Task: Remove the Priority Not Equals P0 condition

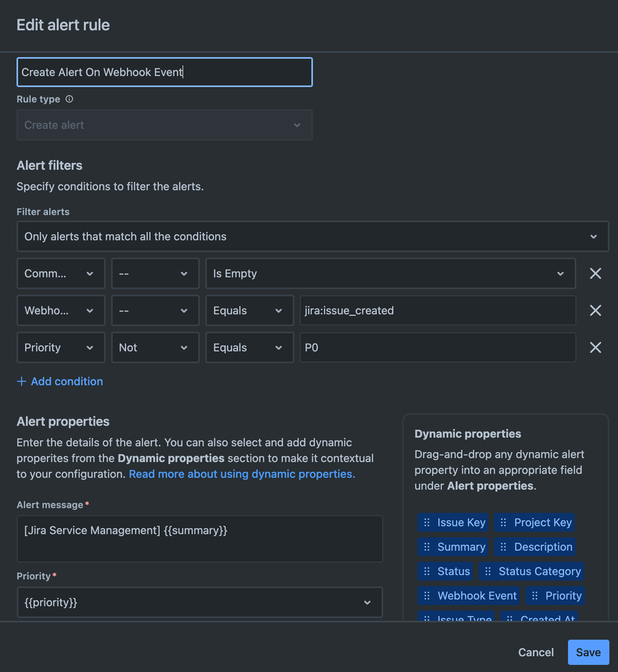Action: click(x=595, y=348)
